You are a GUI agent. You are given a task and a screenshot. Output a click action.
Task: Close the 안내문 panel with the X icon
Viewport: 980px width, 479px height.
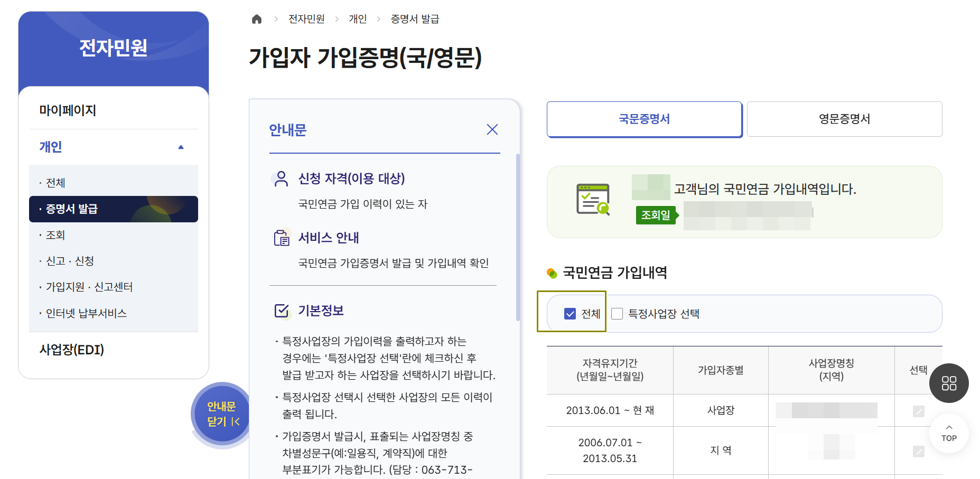[492, 129]
